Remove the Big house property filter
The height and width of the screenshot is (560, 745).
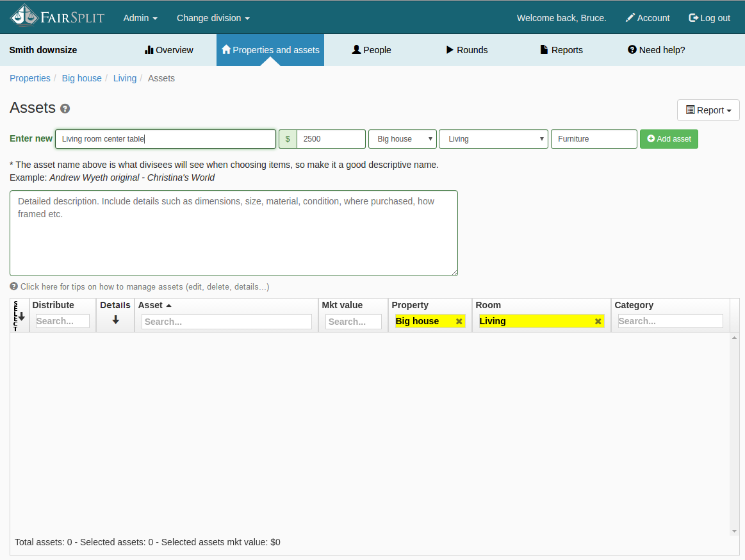[459, 322]
